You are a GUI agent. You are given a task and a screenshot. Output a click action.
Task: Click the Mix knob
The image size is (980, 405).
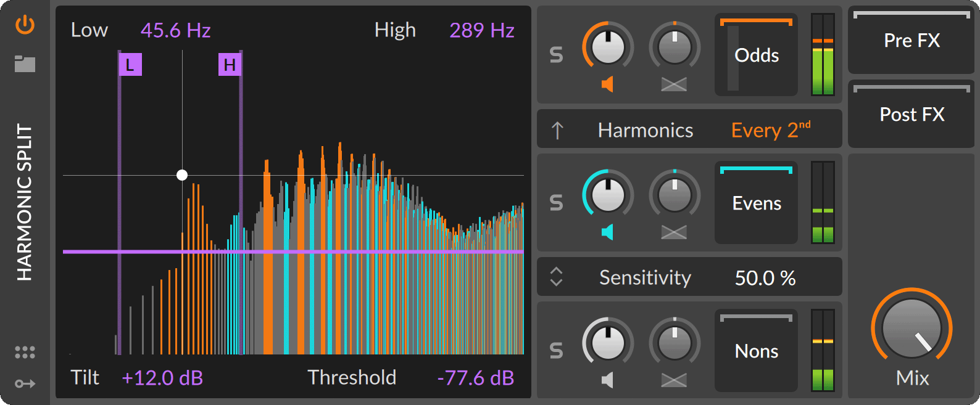(x=911, y=329)
